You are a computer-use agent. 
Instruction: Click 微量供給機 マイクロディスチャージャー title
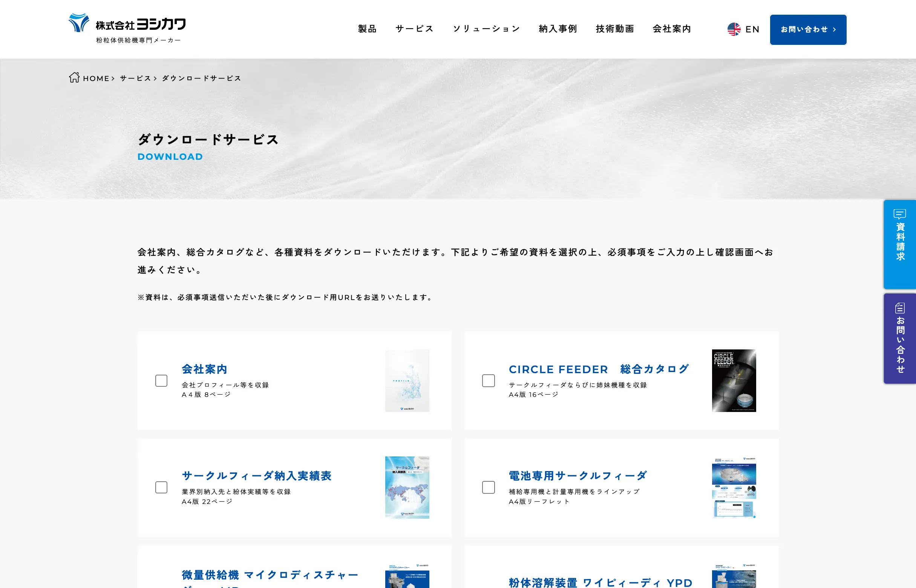click(270, 578)
